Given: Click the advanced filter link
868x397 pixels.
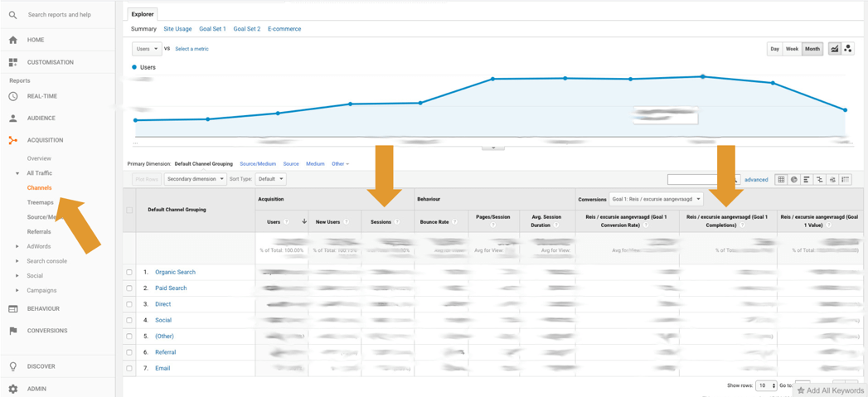Looking at the screenshot, I should click(x=756, y=180).
